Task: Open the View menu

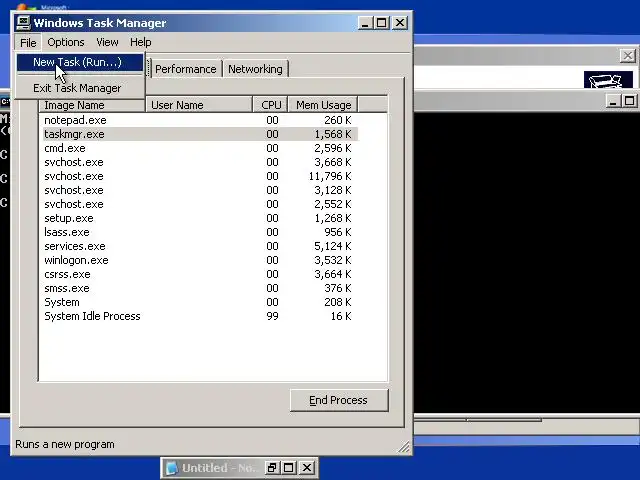Action: 107,42
